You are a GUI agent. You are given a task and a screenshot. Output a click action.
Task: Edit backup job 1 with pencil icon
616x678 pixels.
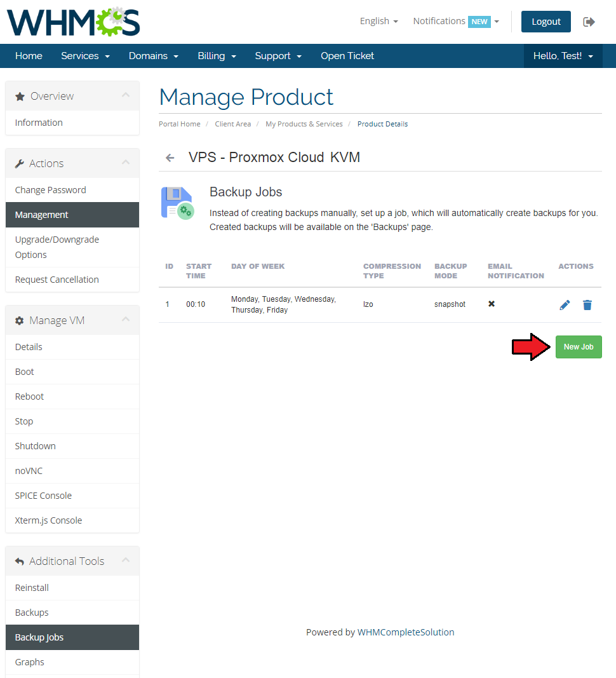[x=565, y=305]
